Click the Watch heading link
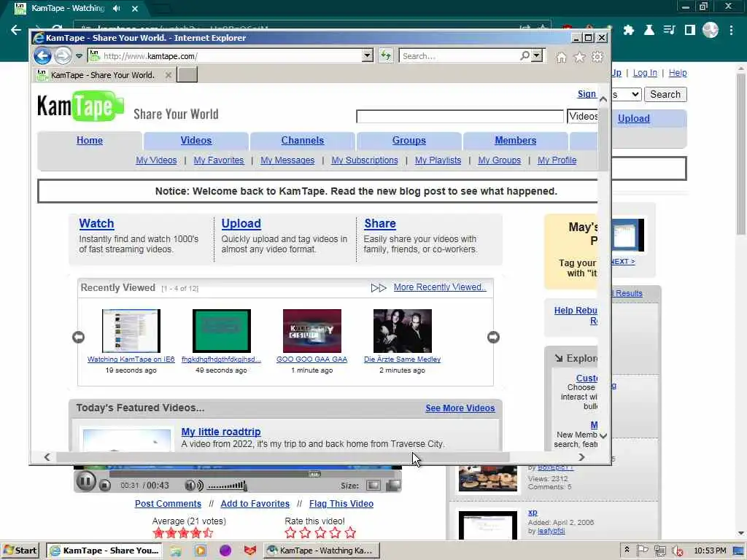Image resolution: width=747 pixels, height=560 pixels. tap(96, 223)
